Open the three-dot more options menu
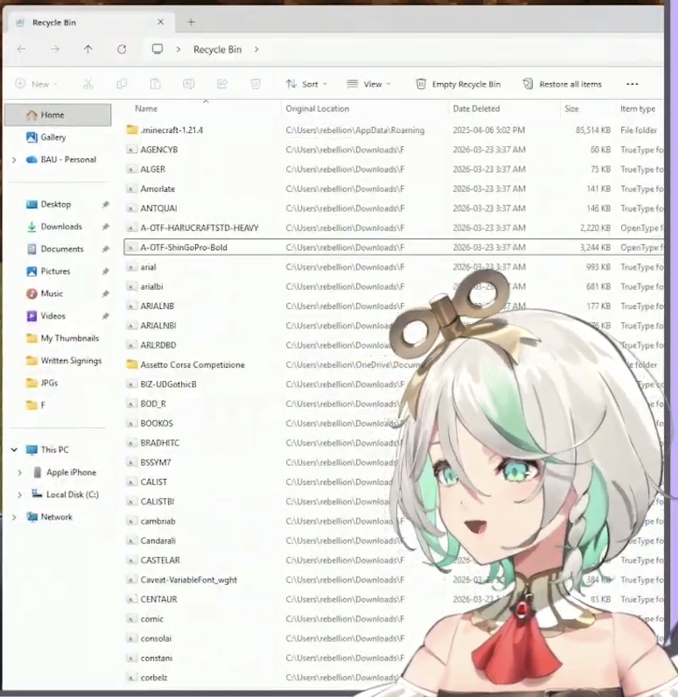 point(632,84)
